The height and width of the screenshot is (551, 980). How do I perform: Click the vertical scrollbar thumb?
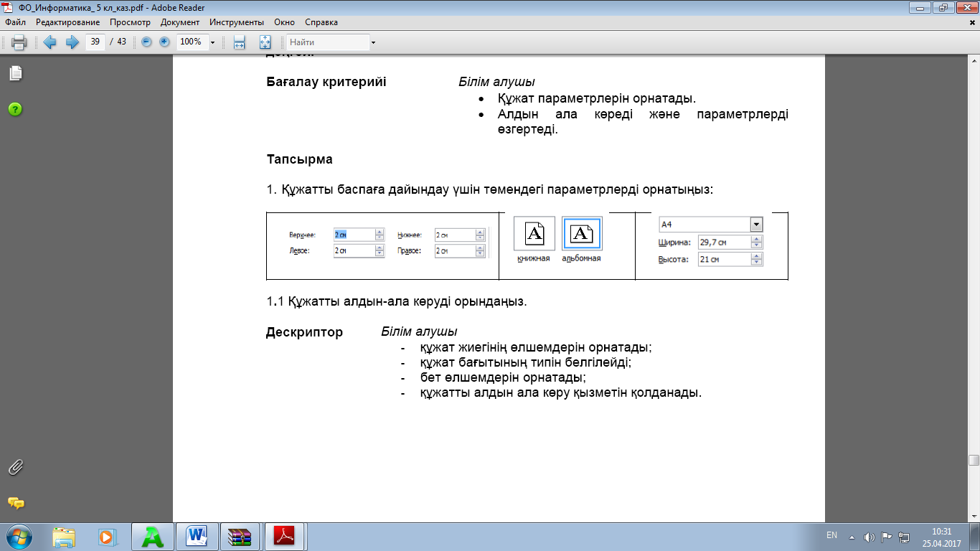[x=974, y=461]
